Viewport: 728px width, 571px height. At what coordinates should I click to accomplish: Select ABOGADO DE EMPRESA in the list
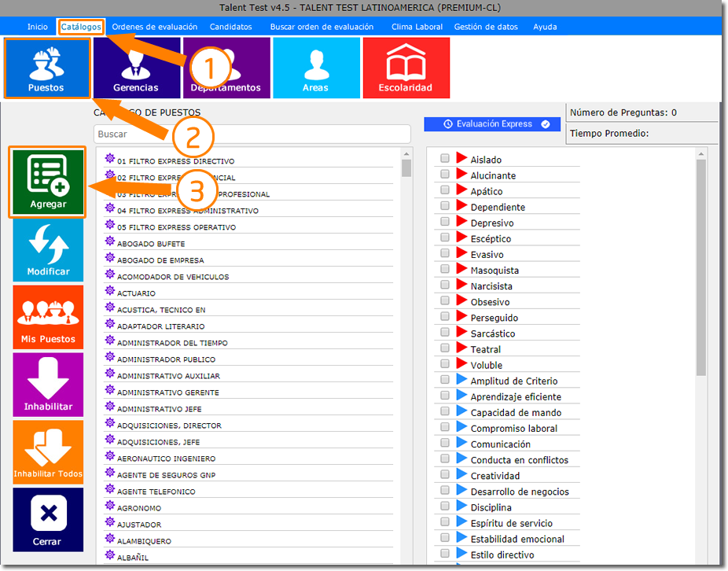pos(248,258)
